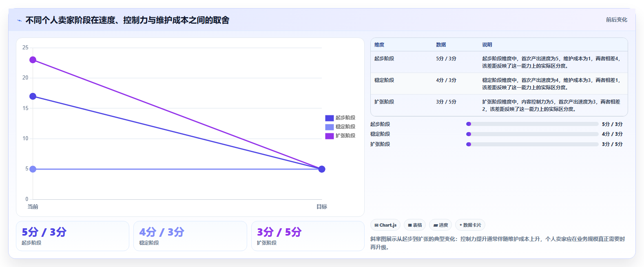Click the 扩张阶段 progress bar

(x=532, y=144)
